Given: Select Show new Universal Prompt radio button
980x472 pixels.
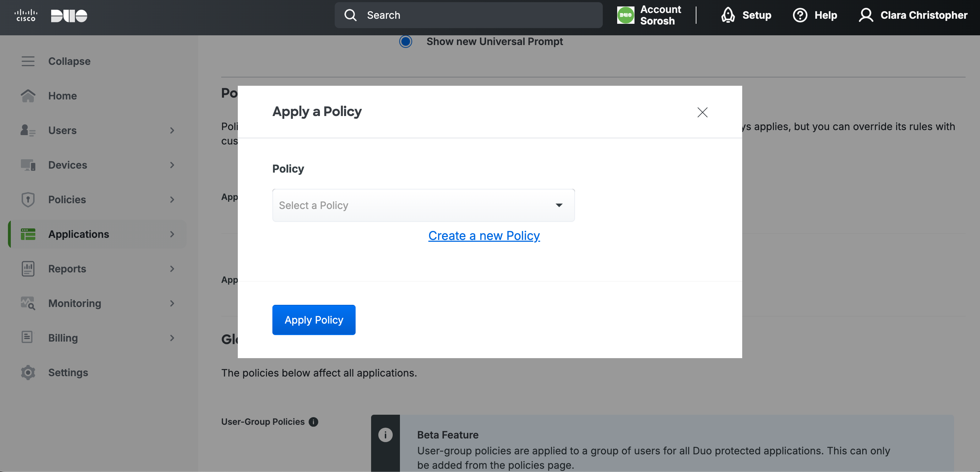Looking at the screenshot, I should coord(406,41).
